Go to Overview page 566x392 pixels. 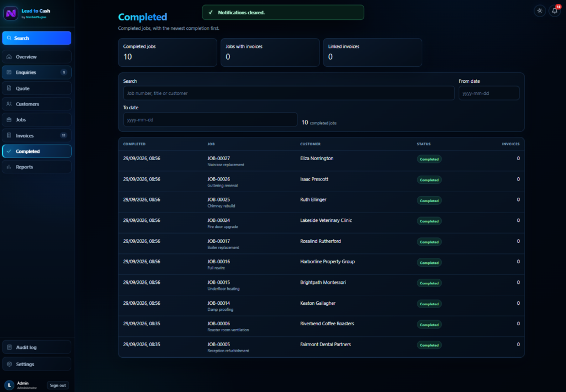coord(37,57)
